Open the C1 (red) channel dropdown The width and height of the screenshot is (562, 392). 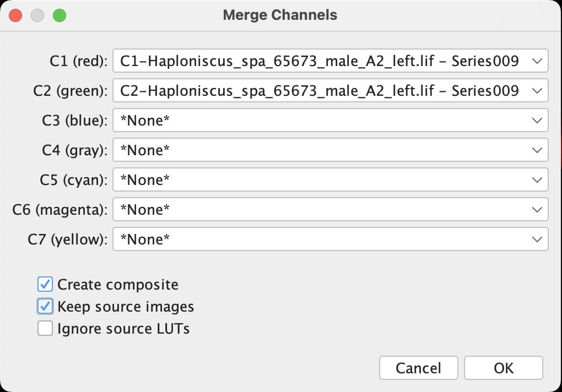[329, 61]
